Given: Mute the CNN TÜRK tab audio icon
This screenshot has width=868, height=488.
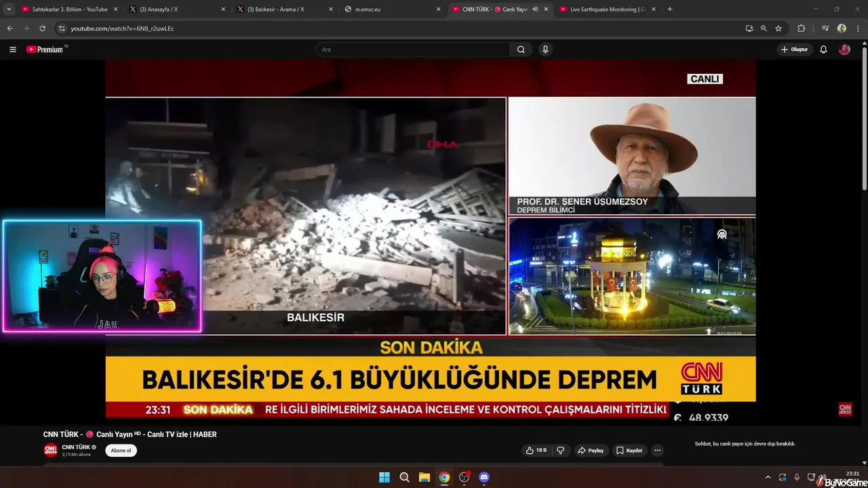Looking at the screenshot, I should (x=535, y=9).
